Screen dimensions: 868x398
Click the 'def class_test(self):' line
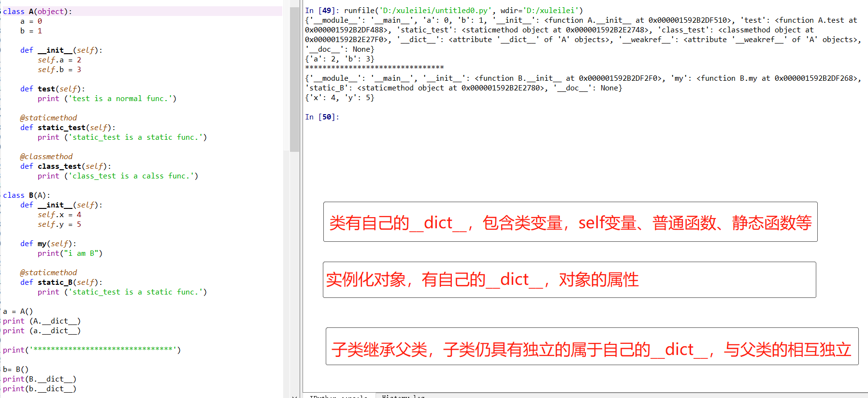tap(66, 166)
